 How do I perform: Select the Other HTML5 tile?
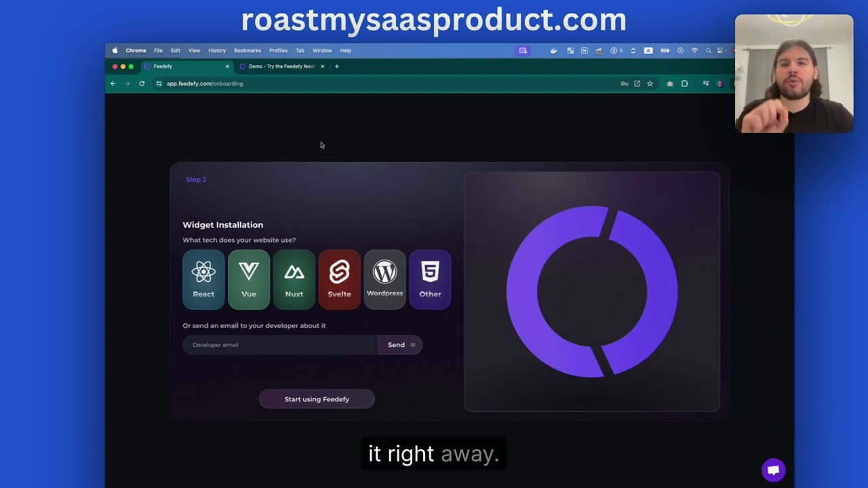(x=430, y=279)
